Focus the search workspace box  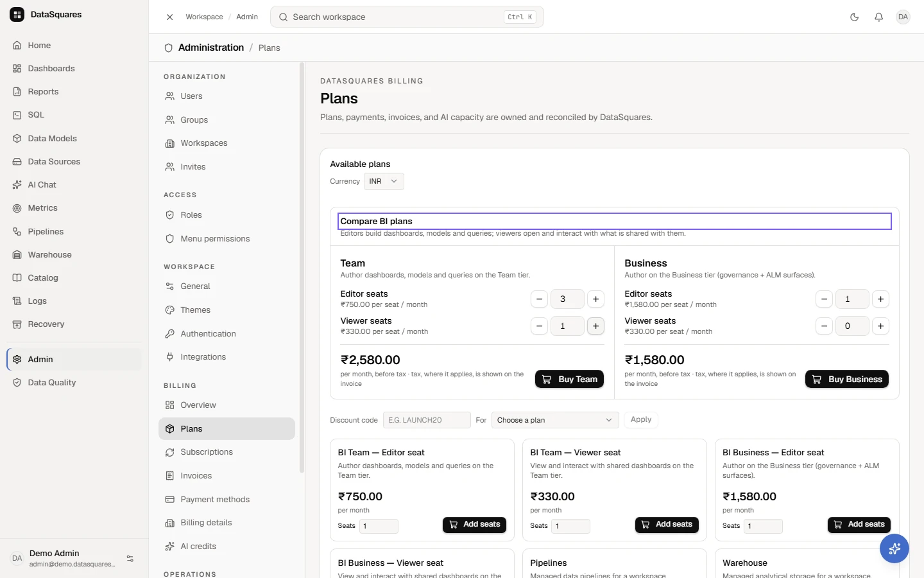pos(407,17)
